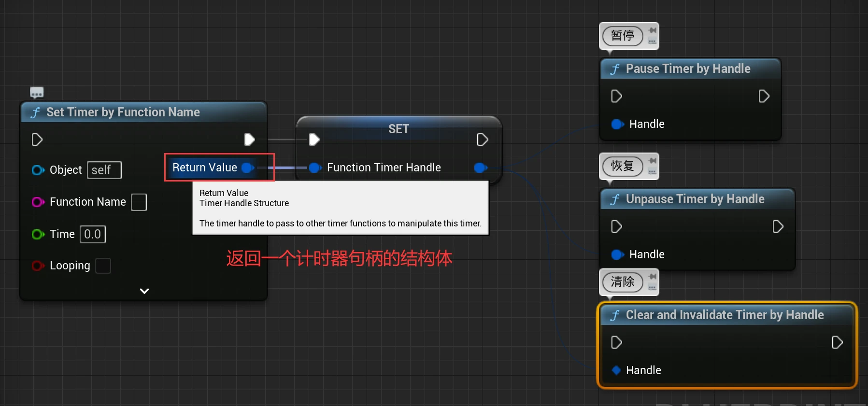Click the Return Value label

click(x=204, y=168)
